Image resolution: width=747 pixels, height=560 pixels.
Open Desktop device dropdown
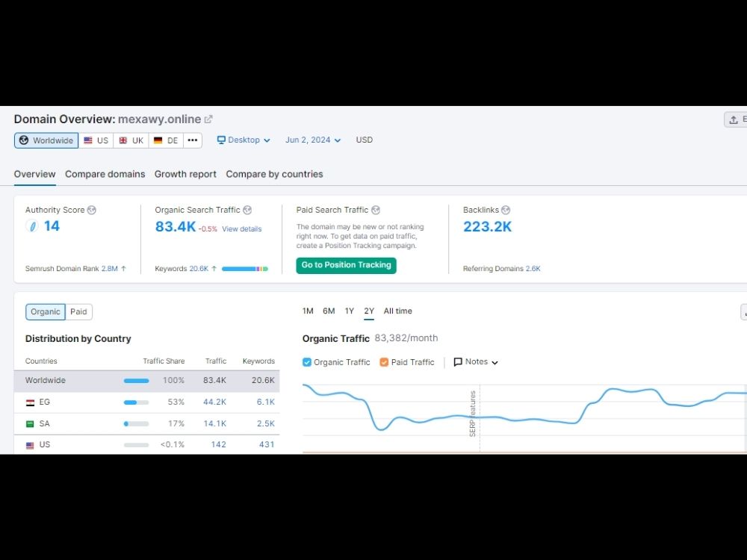click(244, 140)
